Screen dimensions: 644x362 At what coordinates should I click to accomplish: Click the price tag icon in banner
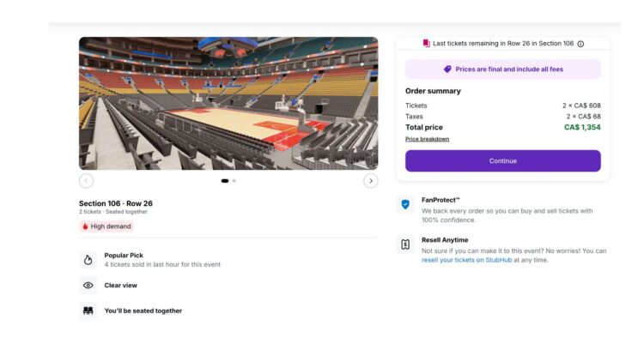(x=447, y=69)
